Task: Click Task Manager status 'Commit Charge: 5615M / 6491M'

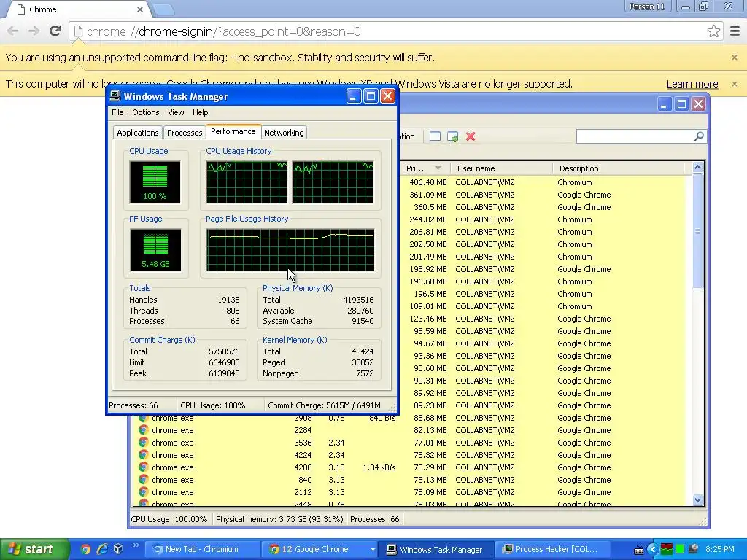Action: point(324,405)
